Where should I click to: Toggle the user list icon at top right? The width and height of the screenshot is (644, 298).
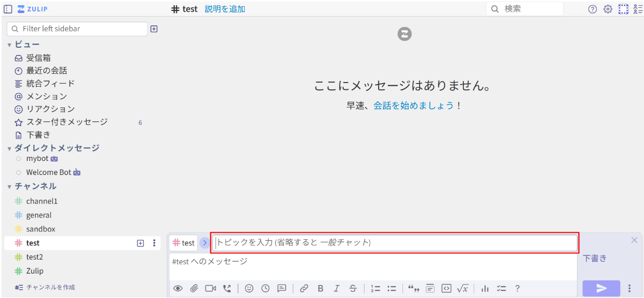[x=638, y=9]
